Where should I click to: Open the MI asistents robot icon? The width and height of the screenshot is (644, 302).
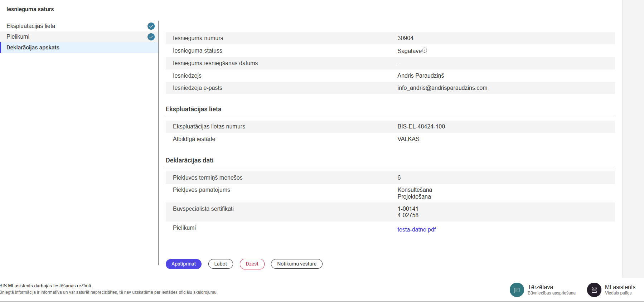point(594,290)
